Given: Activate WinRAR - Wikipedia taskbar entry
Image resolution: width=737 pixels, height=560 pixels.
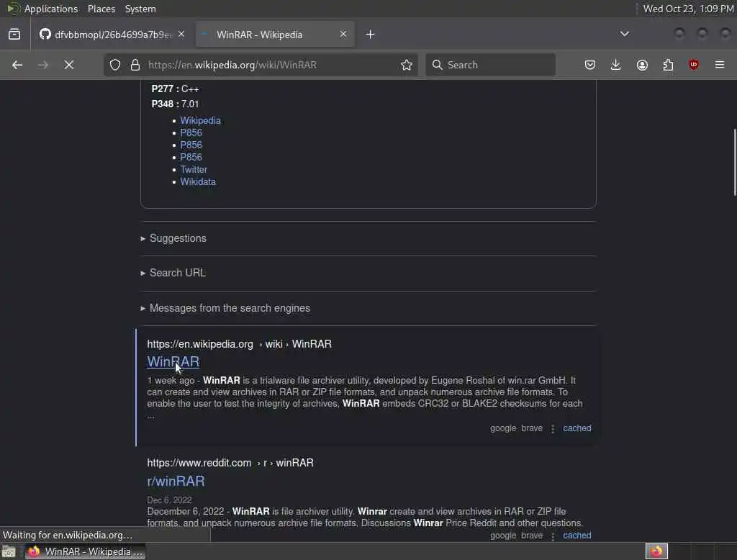Looking at the screenshot, I should point(86,551).
